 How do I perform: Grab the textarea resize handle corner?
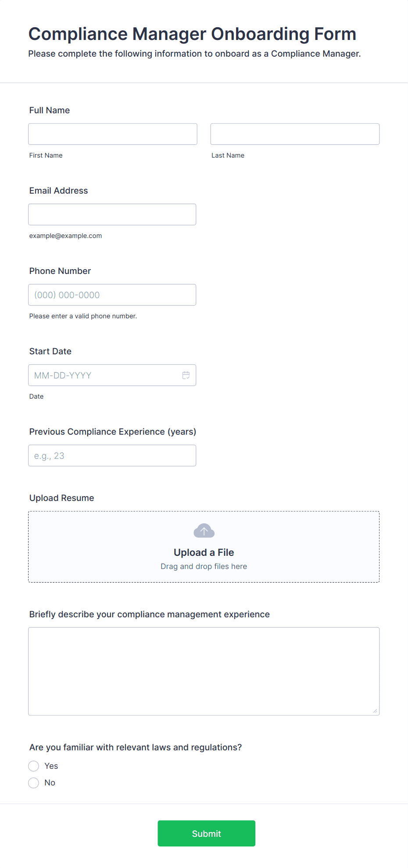pos(375,711)
